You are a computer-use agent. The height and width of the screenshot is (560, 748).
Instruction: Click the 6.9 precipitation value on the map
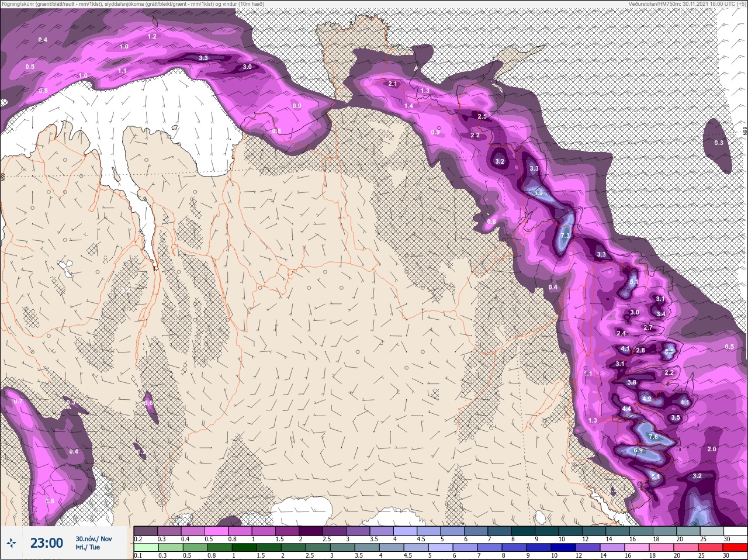638,451
